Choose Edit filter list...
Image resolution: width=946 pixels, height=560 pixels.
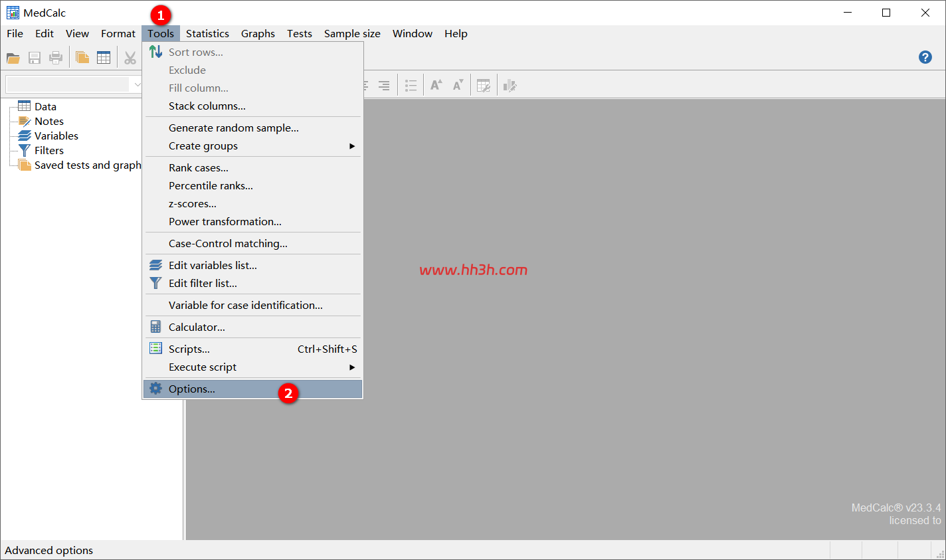pyautogui.click(x=253, y=283)
